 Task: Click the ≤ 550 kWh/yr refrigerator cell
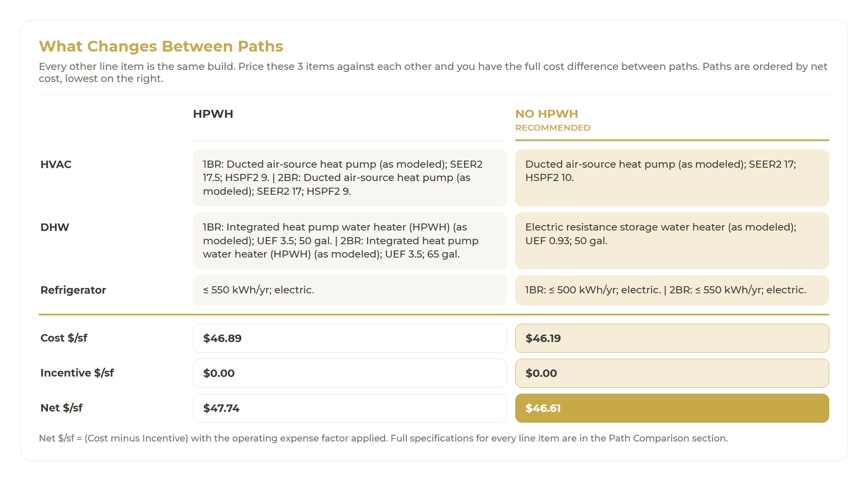(349, 290)
